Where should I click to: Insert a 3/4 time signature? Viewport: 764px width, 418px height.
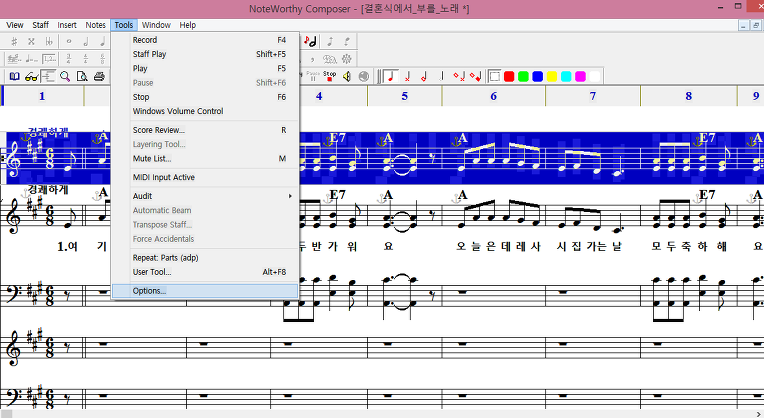[69, 59]
